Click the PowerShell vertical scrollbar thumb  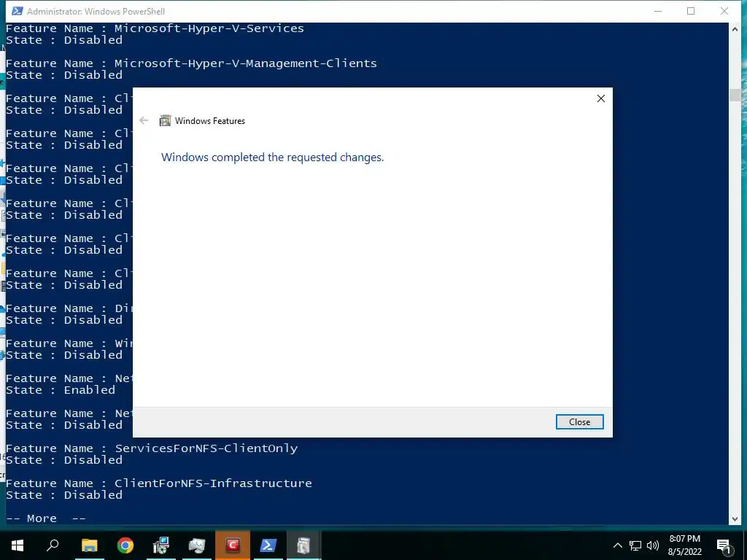[735, 95]
